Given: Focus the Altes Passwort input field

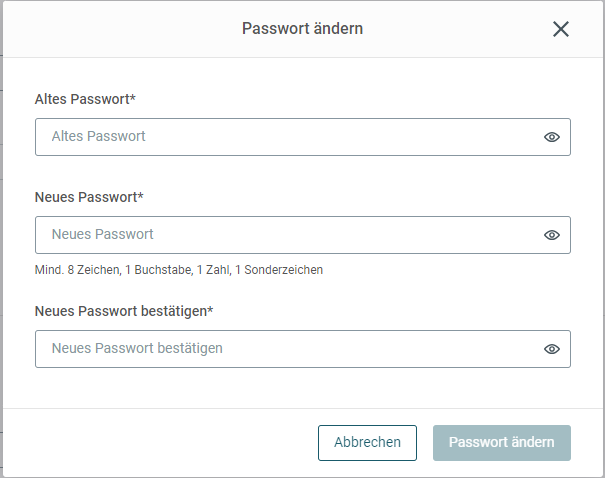Looking at the screenshot, I should (302, 137).
